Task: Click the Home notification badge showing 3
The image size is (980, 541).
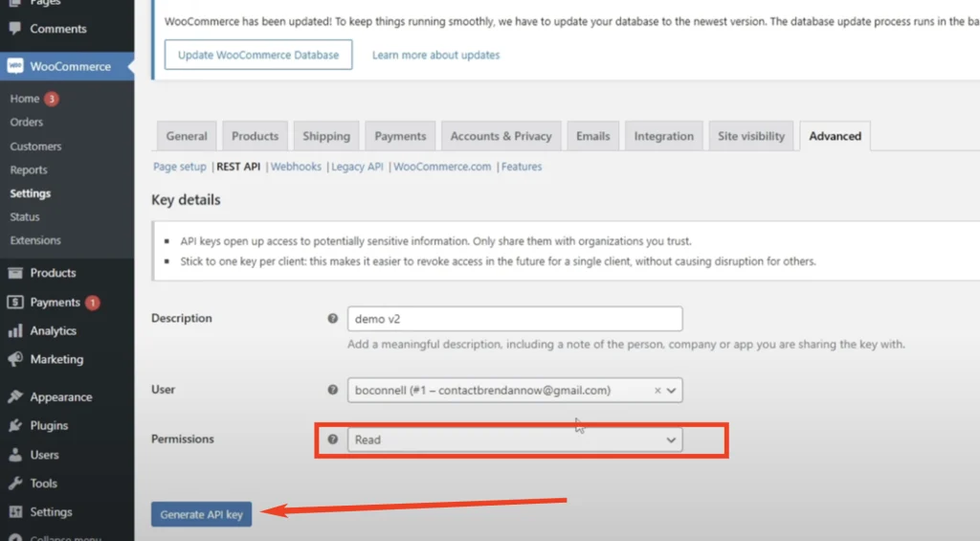Action: click(52, 99)
